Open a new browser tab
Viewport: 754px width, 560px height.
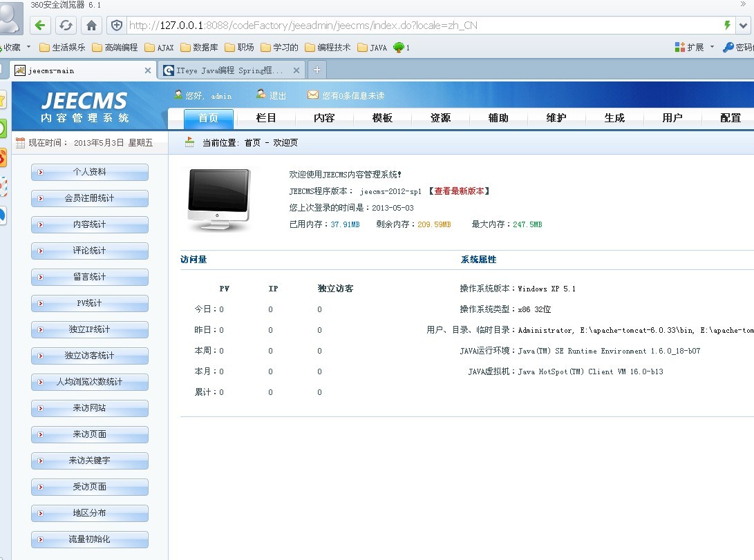(x=317, y=70)
